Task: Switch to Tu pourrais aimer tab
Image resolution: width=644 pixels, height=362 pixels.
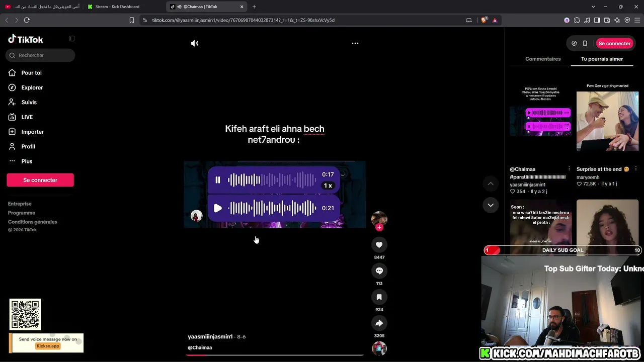Action: [602, 59]
